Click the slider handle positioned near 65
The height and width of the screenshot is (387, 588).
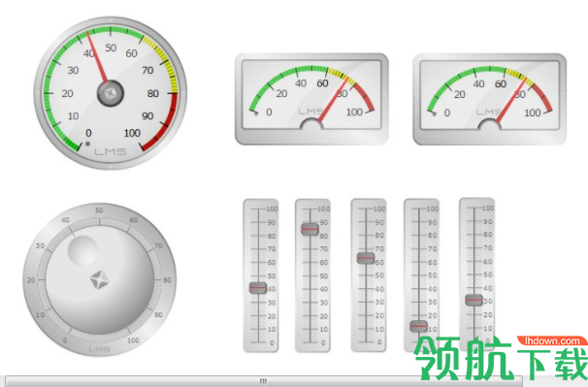coord(366,258)
